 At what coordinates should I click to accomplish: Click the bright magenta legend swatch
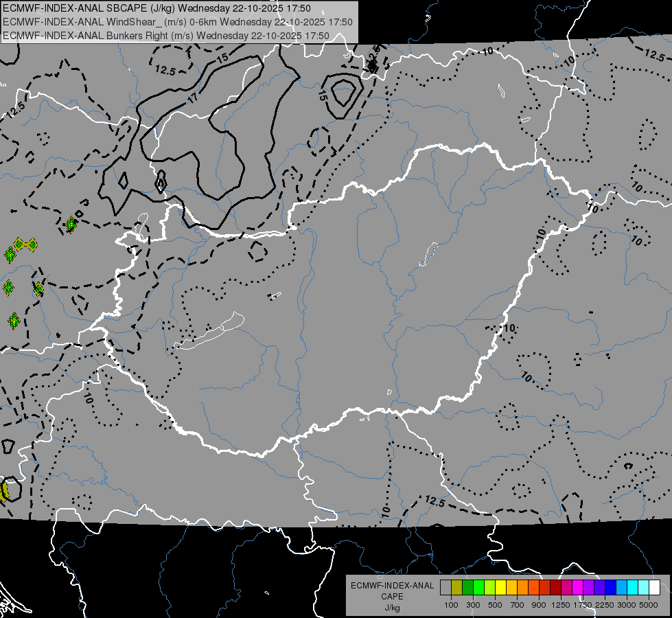point(577,587)
